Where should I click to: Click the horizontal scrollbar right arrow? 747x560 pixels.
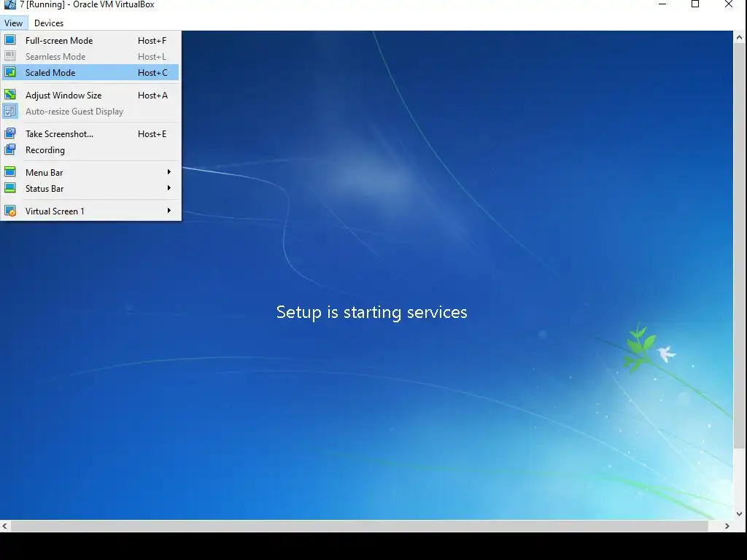(727, 526)
